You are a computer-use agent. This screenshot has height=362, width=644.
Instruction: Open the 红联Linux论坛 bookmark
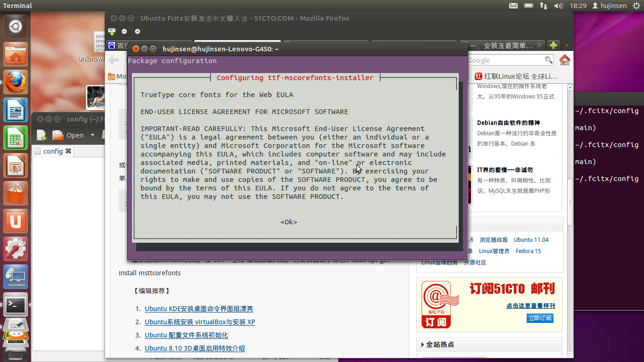516,76
